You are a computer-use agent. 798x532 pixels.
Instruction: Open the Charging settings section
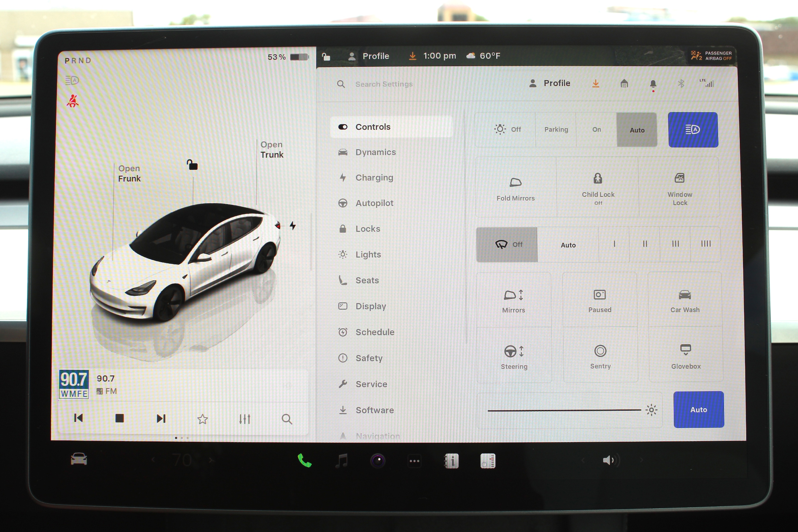tap(374, 178)
